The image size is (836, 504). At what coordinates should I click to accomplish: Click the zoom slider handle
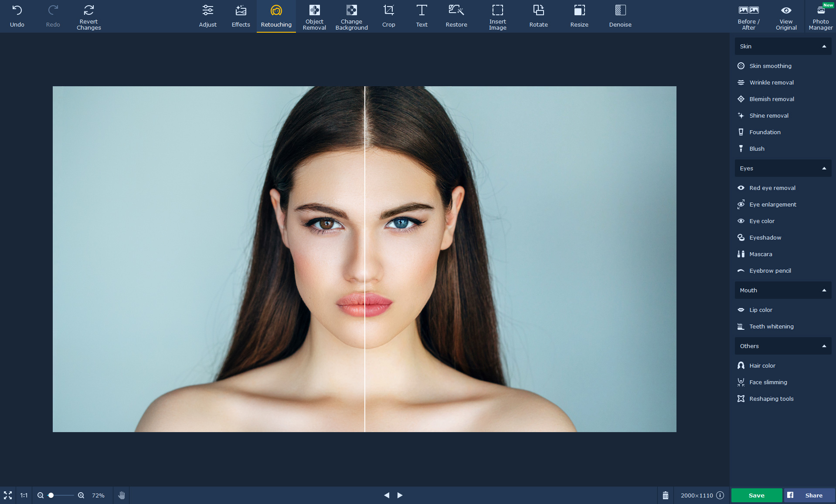click(51, 495)
